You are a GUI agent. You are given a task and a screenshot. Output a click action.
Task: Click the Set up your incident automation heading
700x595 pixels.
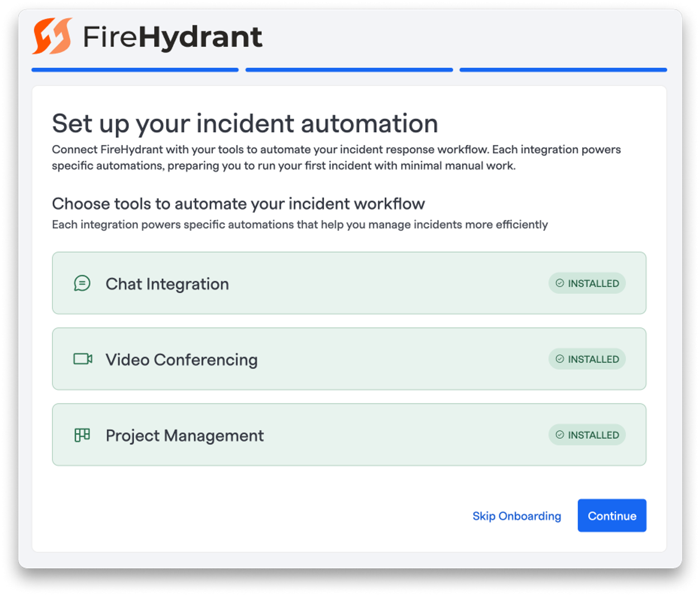click(245, 123)
